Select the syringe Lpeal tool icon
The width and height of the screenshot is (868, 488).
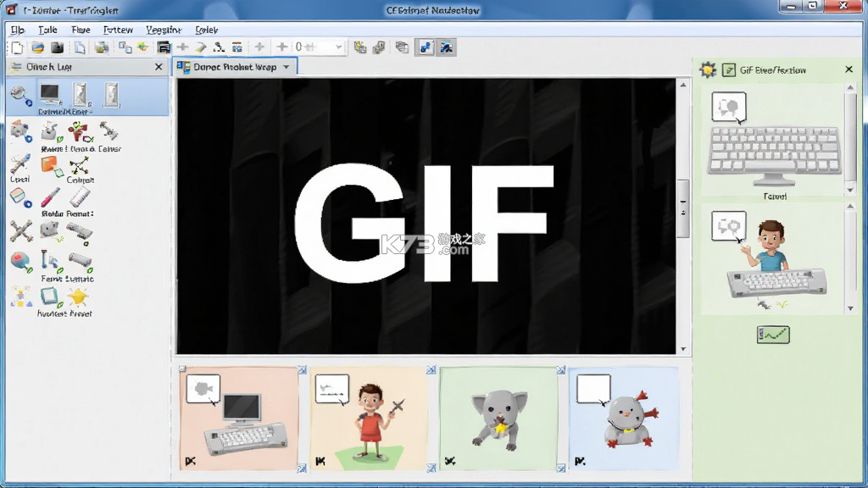(x=20, y=165)
